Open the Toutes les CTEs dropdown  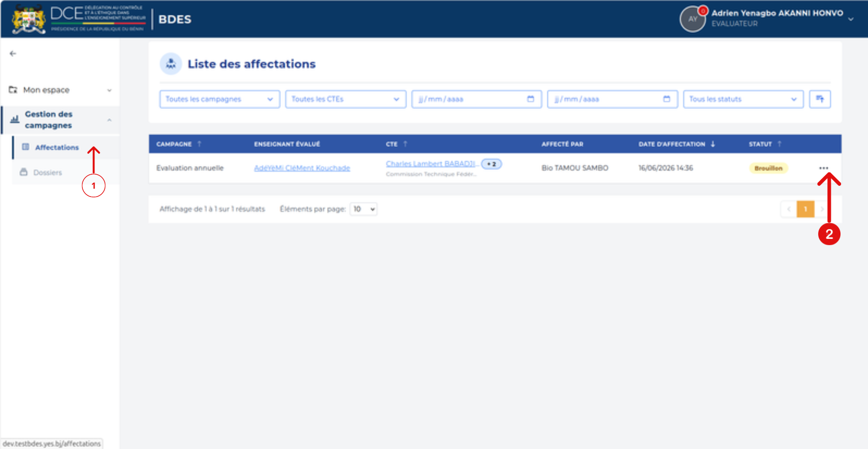coord(345,99)
